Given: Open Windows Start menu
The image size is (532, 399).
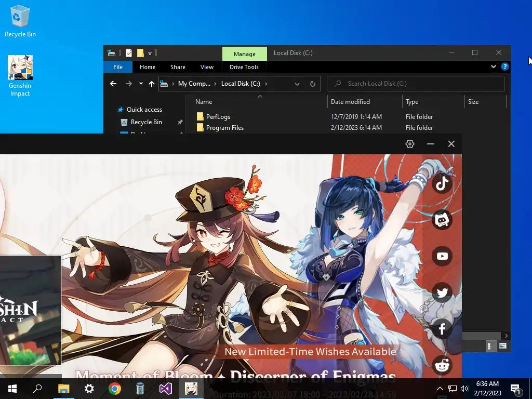Looking at the screenshot, I should (12, 389).
